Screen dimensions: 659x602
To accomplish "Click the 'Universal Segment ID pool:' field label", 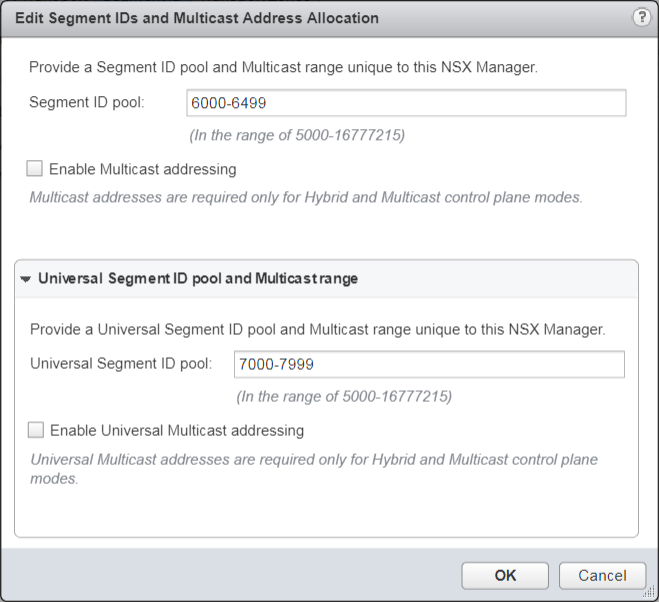I will [x=121, y=364].
